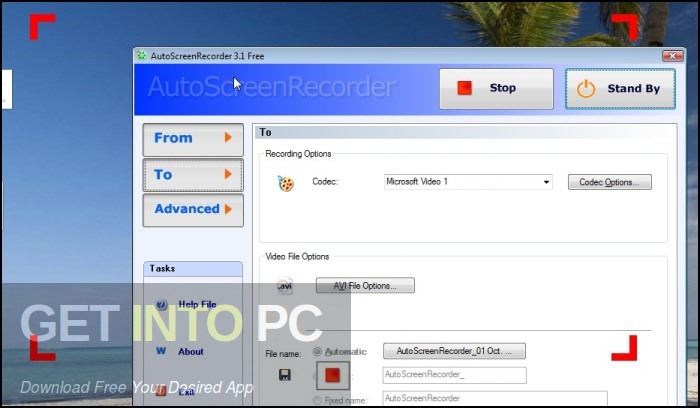Click the .avi file icon
Viewport: 700px width, 408px height.
[x=285, y=285]
